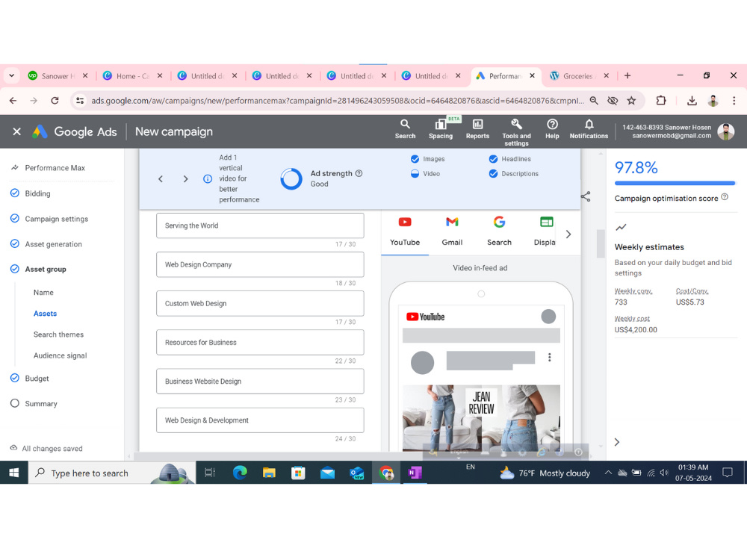Open the browser tab search dropdown
Screen dimensions: 747x560
[x=12, y=75]
